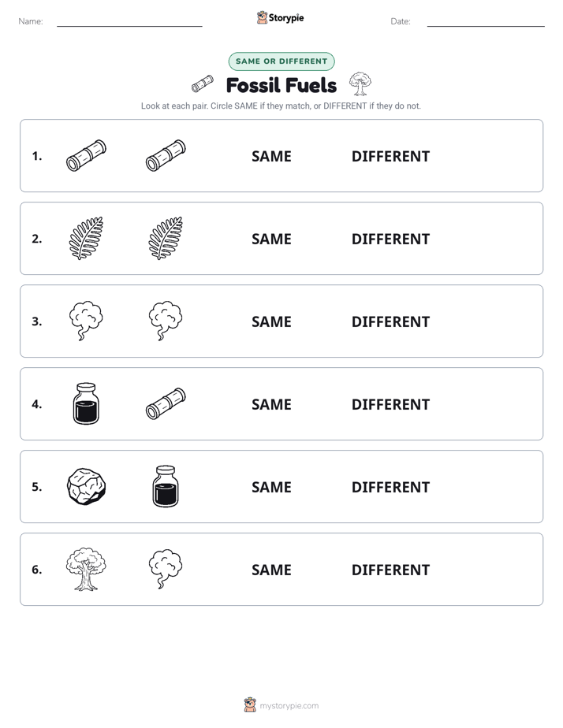Click the oil bottle picture in row 4
Viewport: 563px width, 728px height.
click(x=86, y=403)
